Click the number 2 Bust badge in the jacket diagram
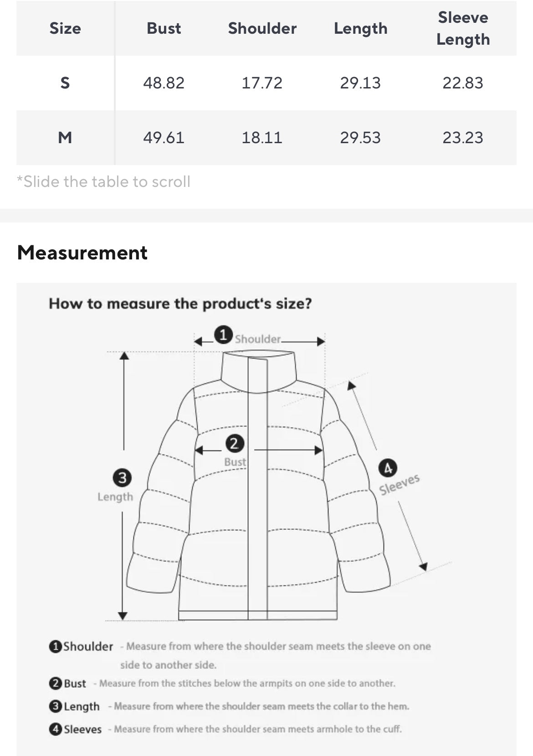Viewport: 533px width, 756px height. pos(234,443)
